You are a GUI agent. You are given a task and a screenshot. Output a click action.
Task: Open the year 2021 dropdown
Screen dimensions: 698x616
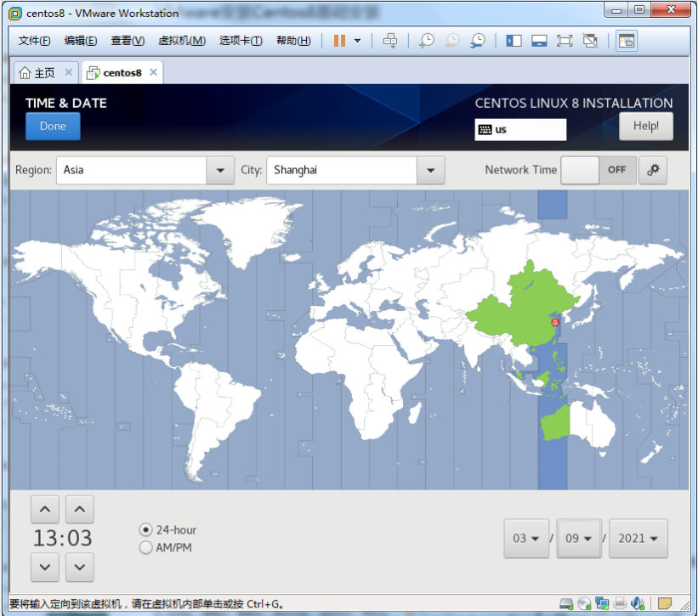pyautogui.click(x=638, y=539)
